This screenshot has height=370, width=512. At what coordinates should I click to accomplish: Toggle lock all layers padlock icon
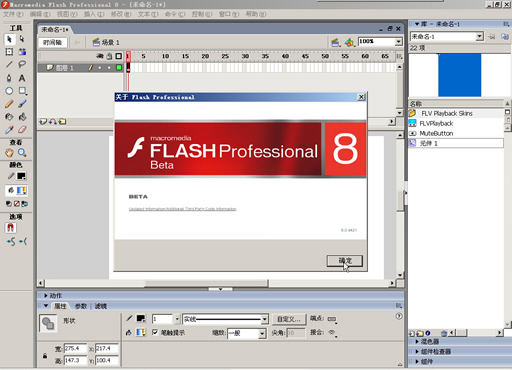109,56
